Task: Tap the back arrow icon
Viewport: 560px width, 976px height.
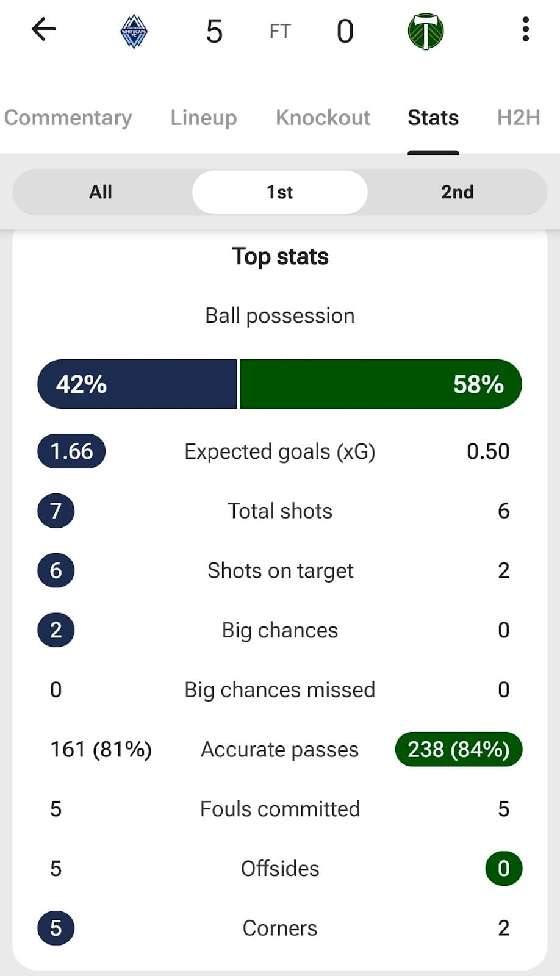Action: click(x=43, y=29)
